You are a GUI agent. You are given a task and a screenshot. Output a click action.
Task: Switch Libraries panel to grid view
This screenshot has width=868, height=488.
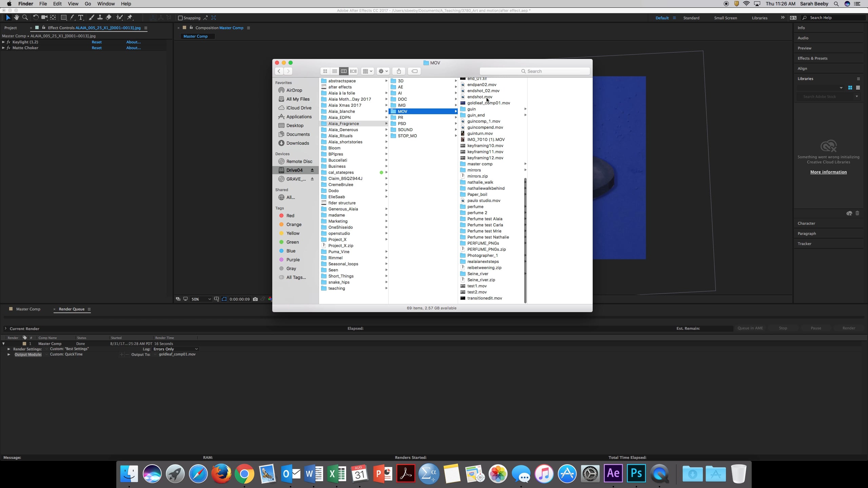coord(850,88)
